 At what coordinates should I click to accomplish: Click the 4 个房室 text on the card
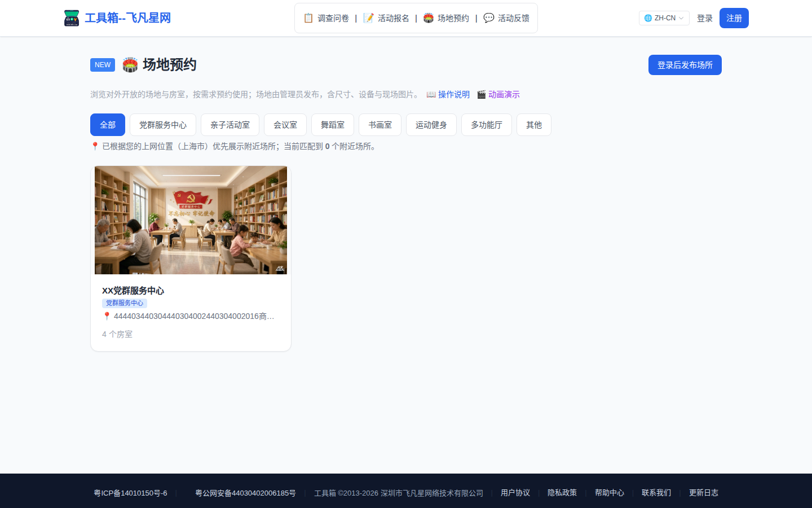(x=117, y=334)
